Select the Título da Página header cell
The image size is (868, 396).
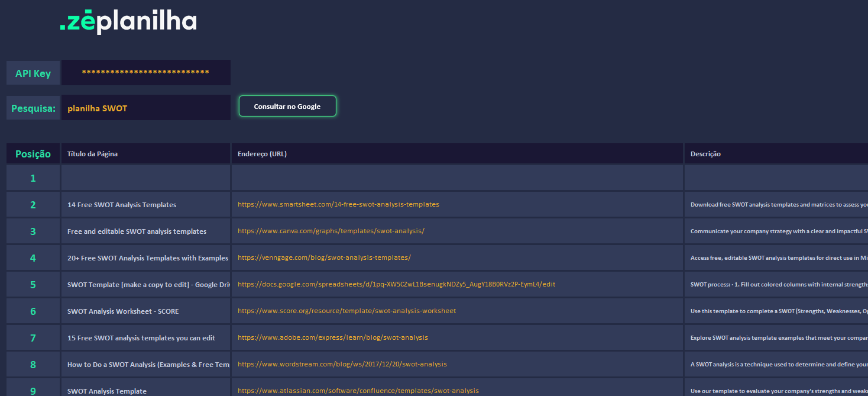pyautogui.click(x=146, y=154)
